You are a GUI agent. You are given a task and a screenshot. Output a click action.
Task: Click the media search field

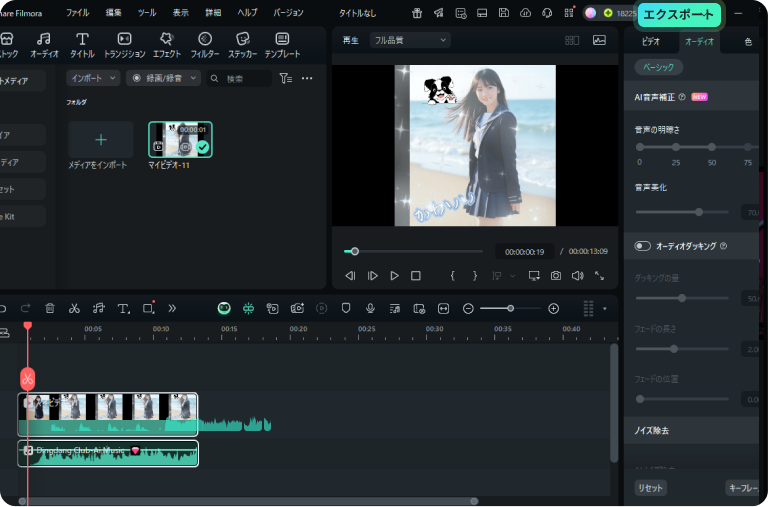pyautogui.click(x=240, y=78)
